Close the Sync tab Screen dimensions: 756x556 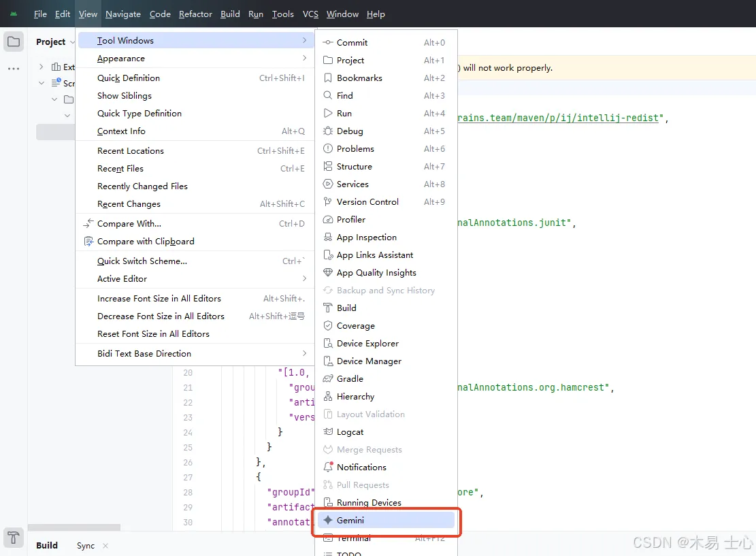[x=105, y=545]
